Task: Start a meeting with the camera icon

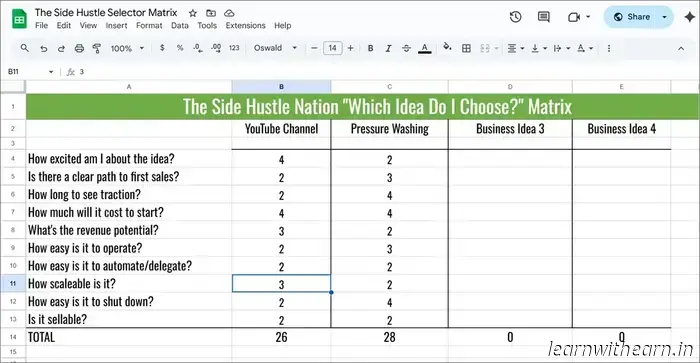Action: 574,17
